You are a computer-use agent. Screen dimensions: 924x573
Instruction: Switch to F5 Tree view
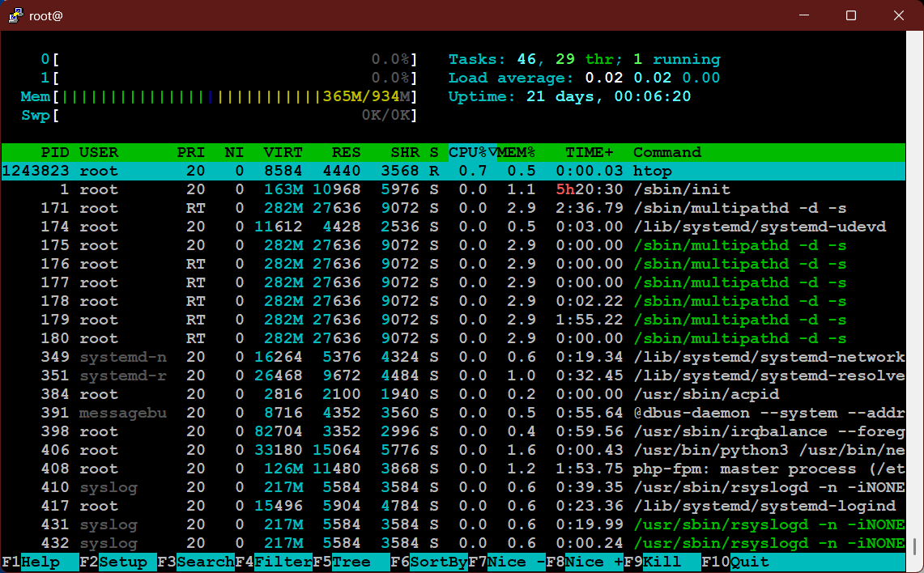[351, 562]
